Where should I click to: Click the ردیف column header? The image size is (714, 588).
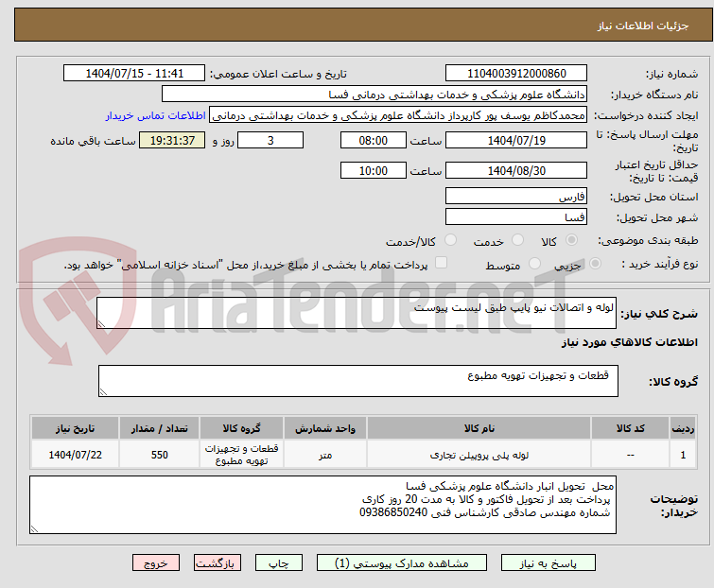click(683, 428)
